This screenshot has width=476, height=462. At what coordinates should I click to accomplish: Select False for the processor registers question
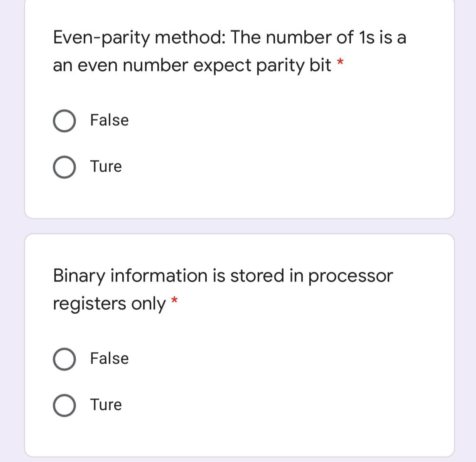65,358
